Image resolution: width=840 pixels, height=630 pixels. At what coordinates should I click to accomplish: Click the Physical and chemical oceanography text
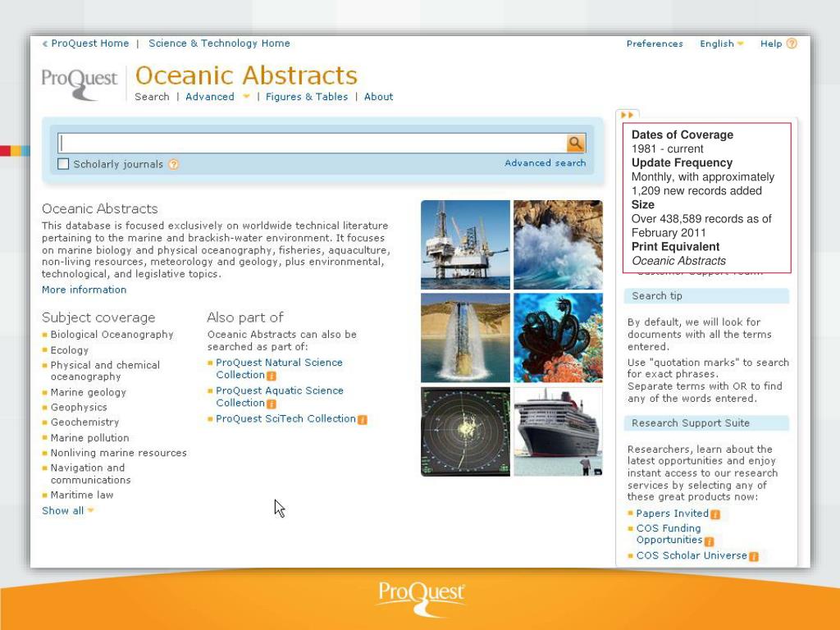pyautogui.click(x=105, y=371)
